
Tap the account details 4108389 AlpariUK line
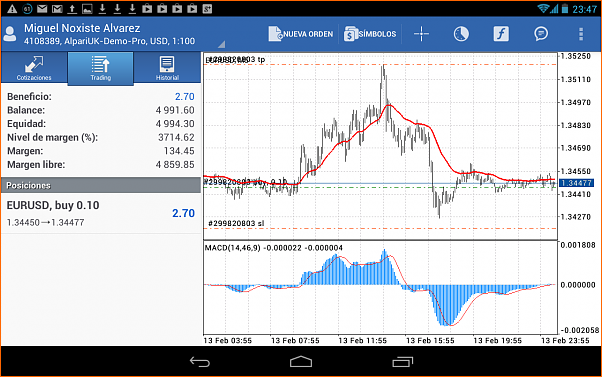tap(109, 41)
